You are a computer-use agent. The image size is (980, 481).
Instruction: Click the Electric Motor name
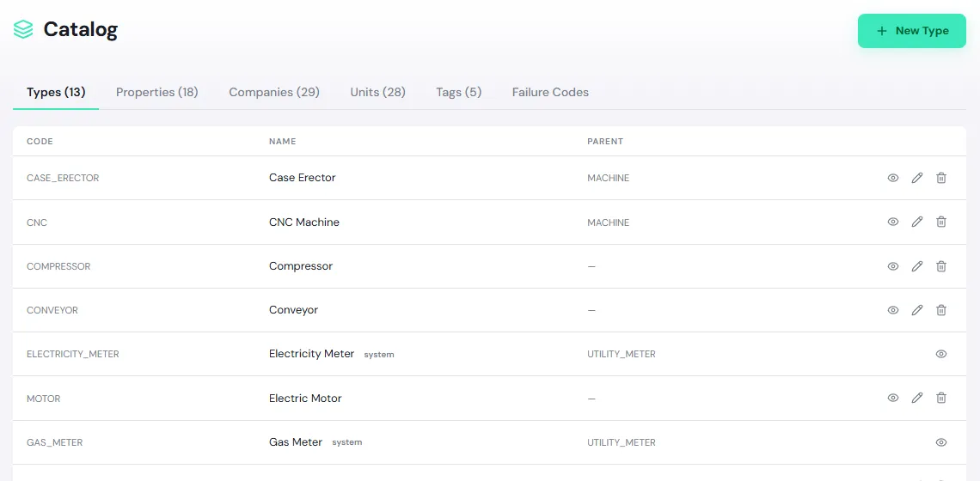coord(306,398)
